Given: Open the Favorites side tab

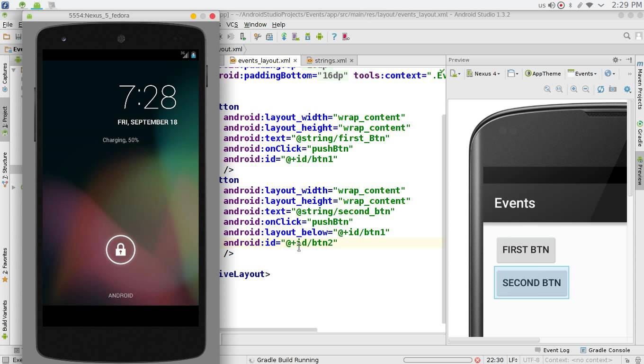Looking at the screenshot, I should tap(5, 264).
